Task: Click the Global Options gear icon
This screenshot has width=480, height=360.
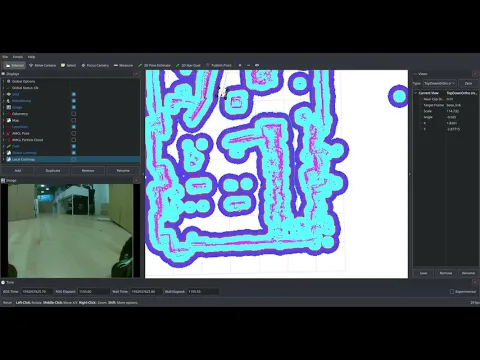Action: (x=9, y=81)
